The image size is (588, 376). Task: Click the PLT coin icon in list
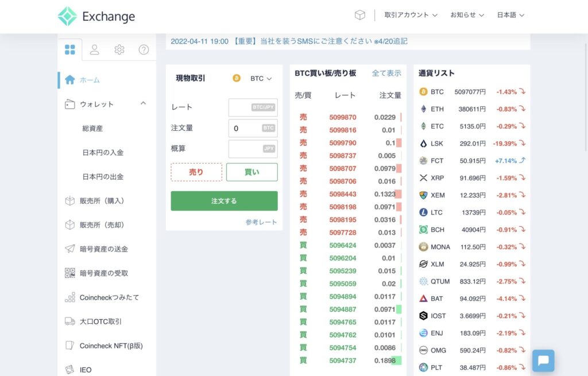pos(423,367)
